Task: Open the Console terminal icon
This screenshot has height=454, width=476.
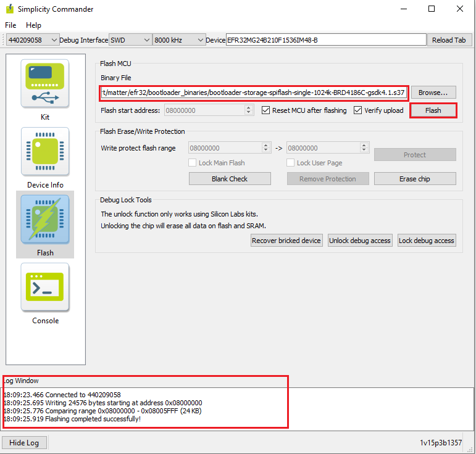Action: click(x=46, y=287)
